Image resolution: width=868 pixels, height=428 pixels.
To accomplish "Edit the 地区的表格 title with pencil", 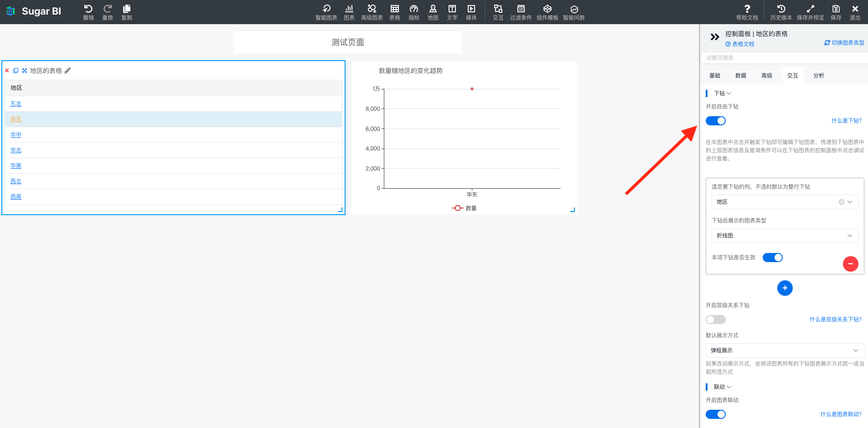I will pyautogui.click(x=68, y=71).
